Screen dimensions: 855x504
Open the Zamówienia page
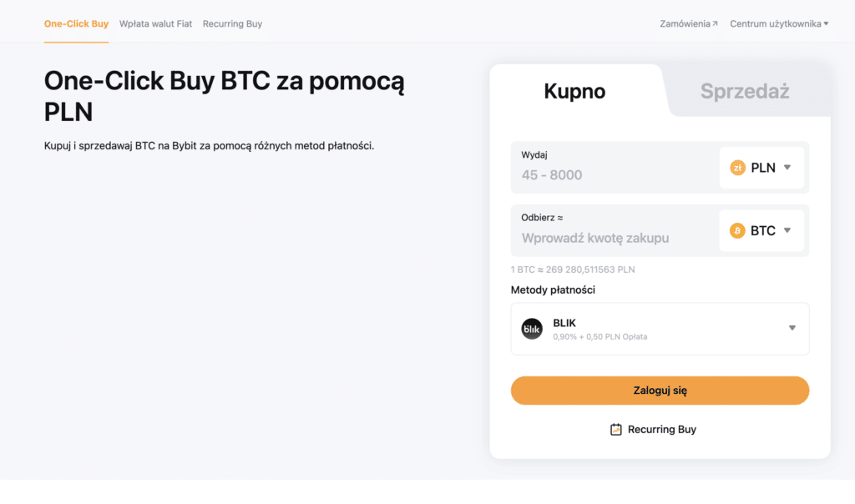[x=684, y=23]
